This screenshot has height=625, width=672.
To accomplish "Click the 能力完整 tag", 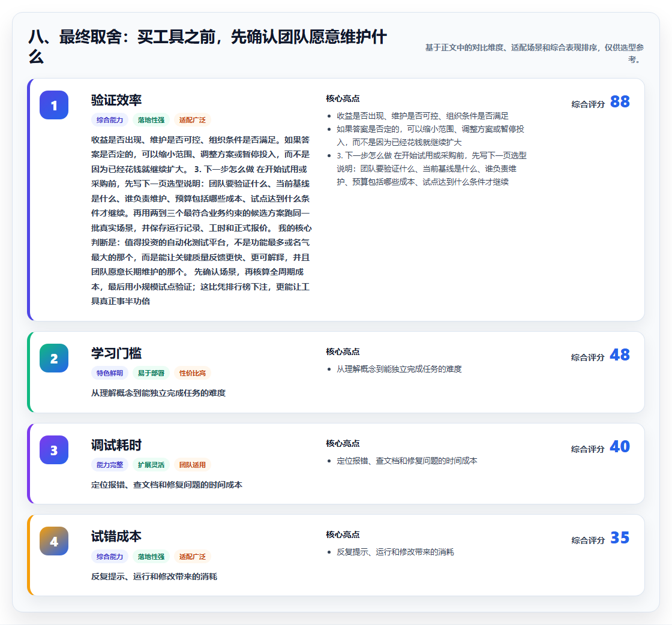I will pyautogui.click(x=110, y=465).
